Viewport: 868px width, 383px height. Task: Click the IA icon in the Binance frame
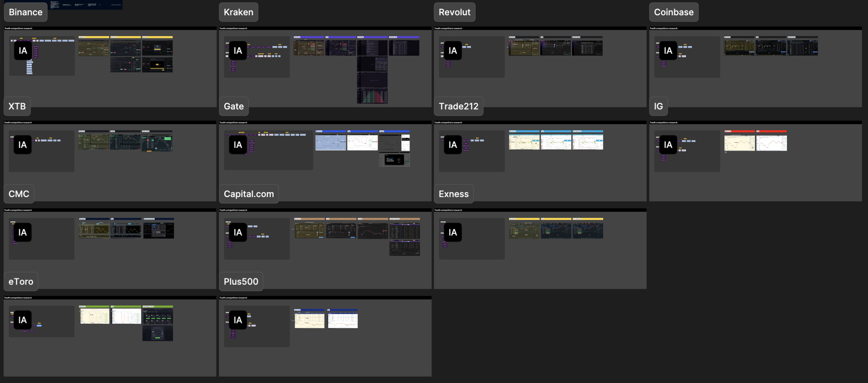click(23, 50)
